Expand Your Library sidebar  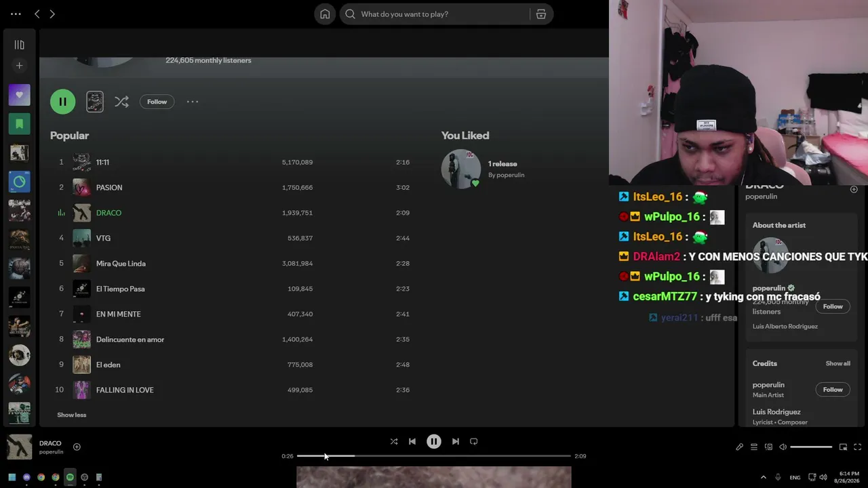pyautogui.click(x=19, y=45)
